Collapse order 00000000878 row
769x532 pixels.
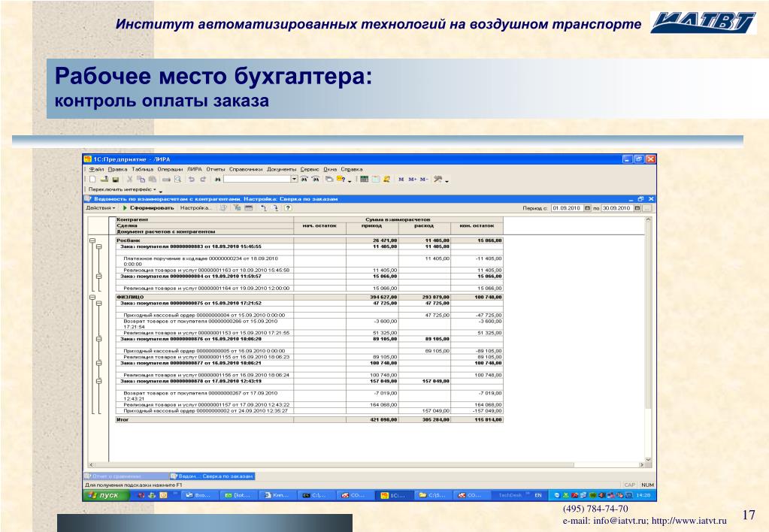[x=98, y=381]
